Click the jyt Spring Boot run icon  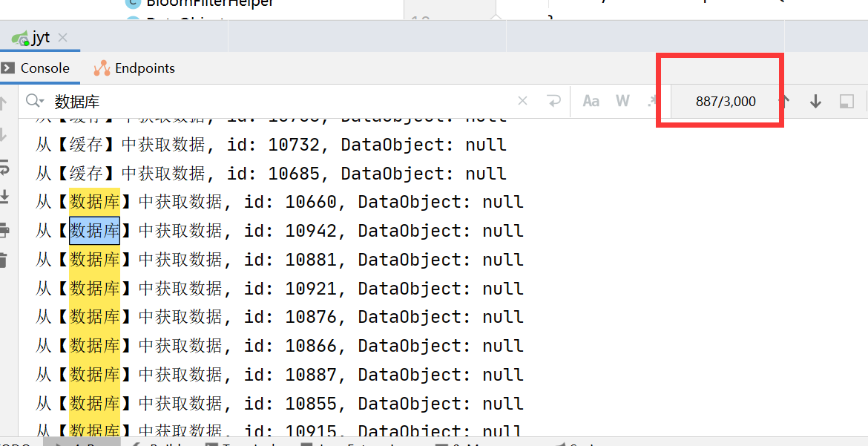[x=21, y=39]
